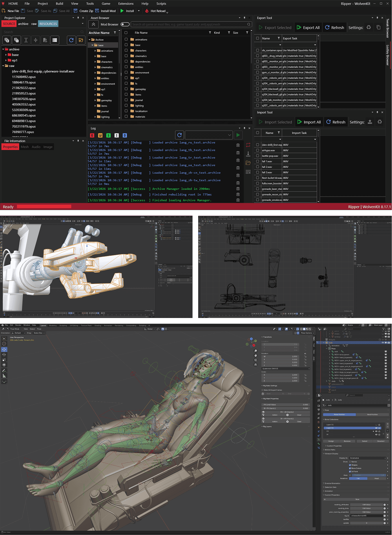Copy the 'Archive Manager loaded' log line
The image size is (392, 535).
238,189
